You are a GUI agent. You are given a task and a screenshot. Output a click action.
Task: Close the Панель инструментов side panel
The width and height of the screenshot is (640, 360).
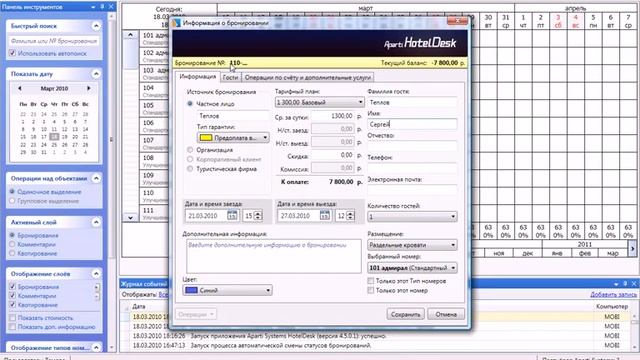[111, 7]
